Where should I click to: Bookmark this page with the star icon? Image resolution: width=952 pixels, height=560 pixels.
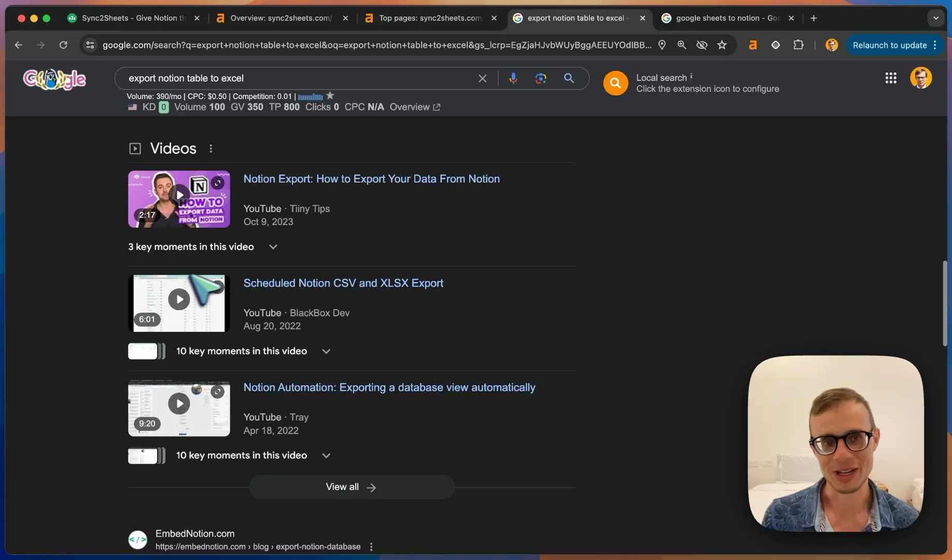(722, 45)
